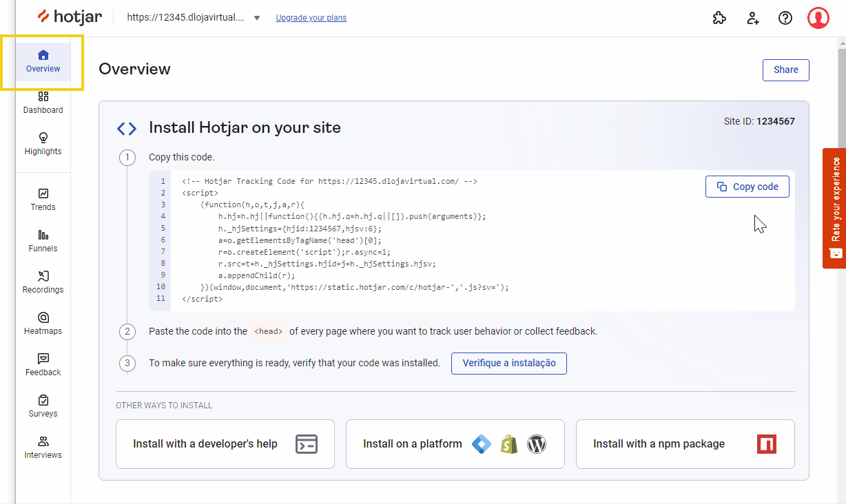Click the developer terminal icon

coord(307,444)
